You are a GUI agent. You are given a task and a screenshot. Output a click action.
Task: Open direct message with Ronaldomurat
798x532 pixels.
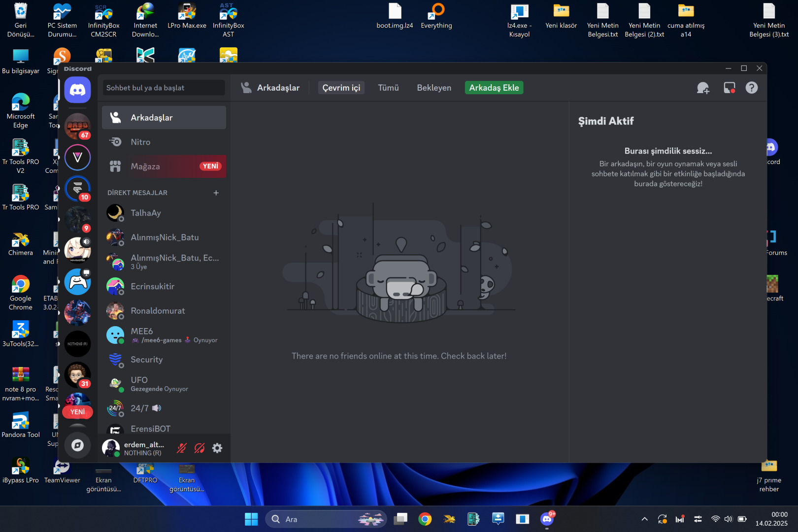[164, 311]
